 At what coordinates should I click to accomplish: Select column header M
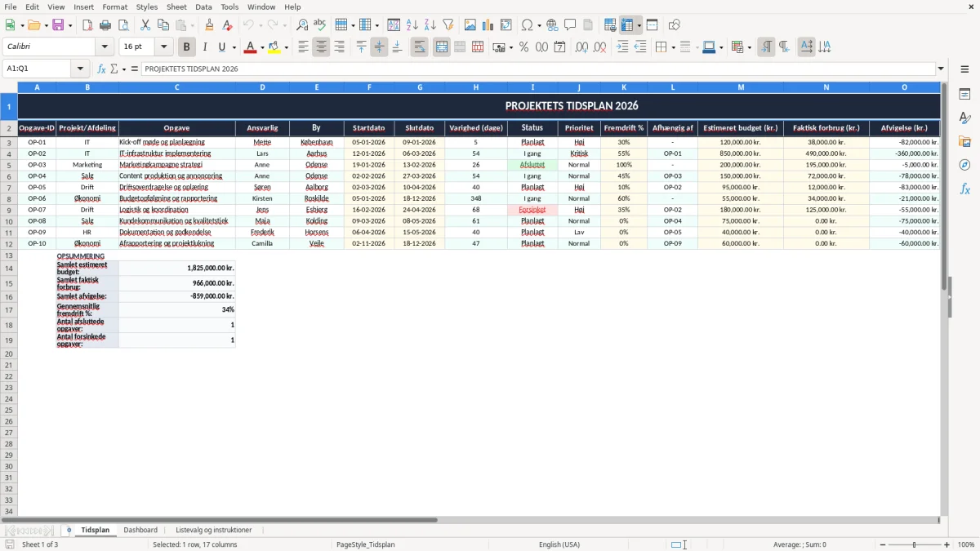(741, 87)
